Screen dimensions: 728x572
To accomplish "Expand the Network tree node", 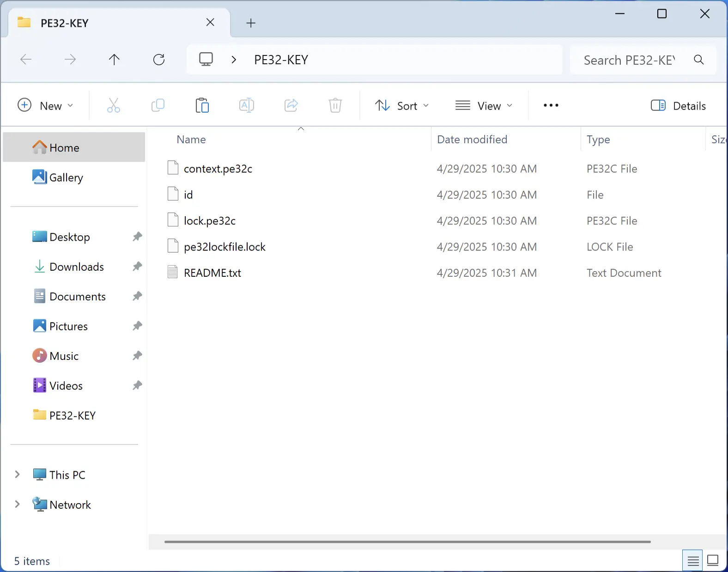I will click(x=17, y=504).
